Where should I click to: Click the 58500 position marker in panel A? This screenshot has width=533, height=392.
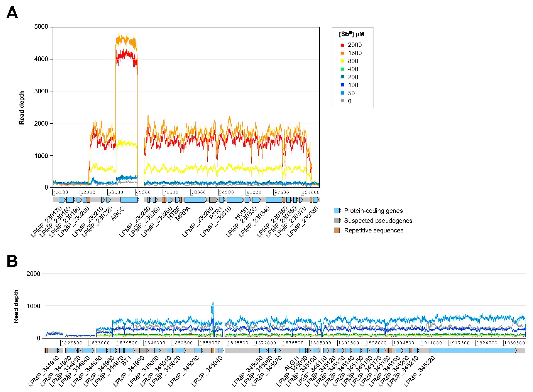[x=115, y=192]
